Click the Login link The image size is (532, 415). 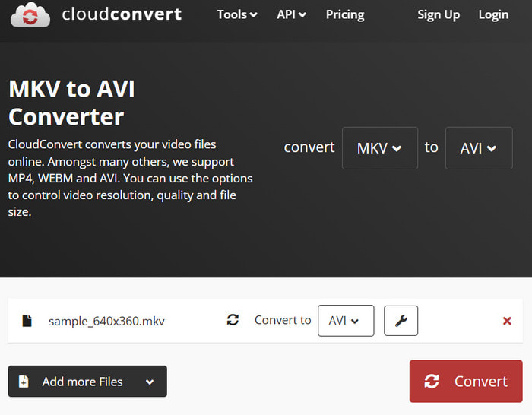493,14
